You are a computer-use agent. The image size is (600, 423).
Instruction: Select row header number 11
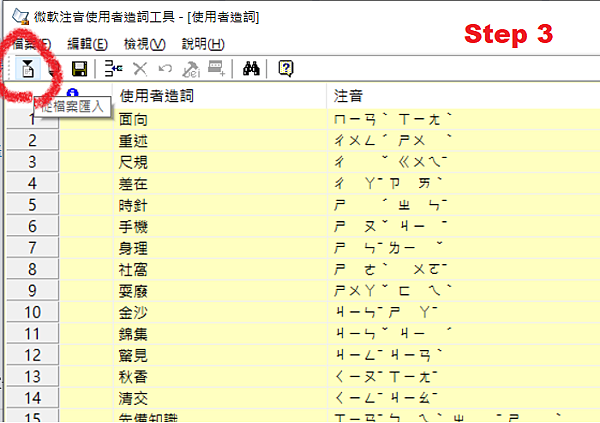33,333
